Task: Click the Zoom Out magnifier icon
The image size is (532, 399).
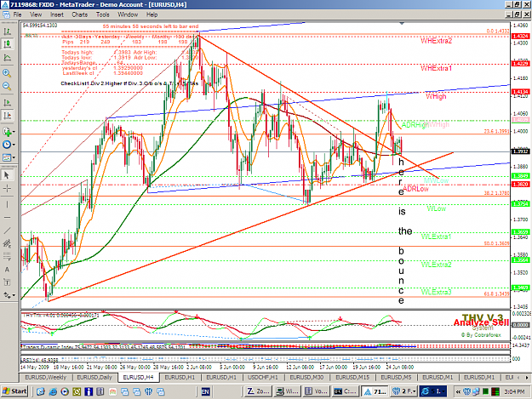Action: click(x=7, y=86)
